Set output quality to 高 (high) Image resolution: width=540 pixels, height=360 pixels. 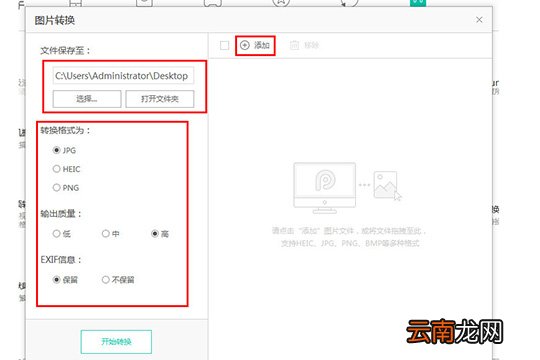click(155, 234)
